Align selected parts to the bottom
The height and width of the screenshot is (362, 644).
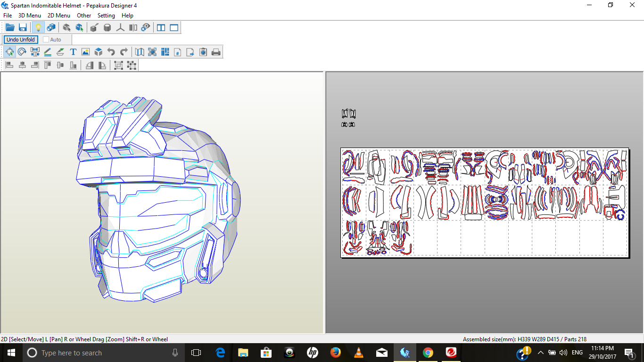(73, 65)
